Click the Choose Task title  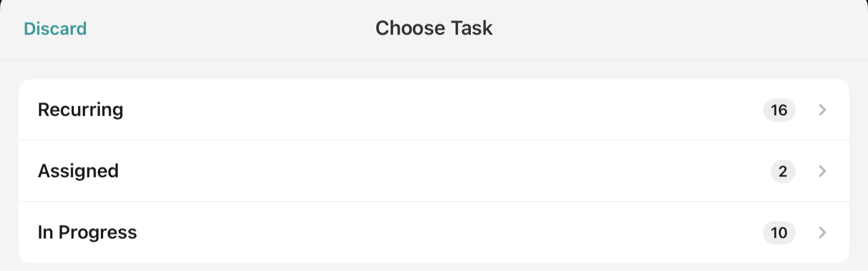coord(434,28)
